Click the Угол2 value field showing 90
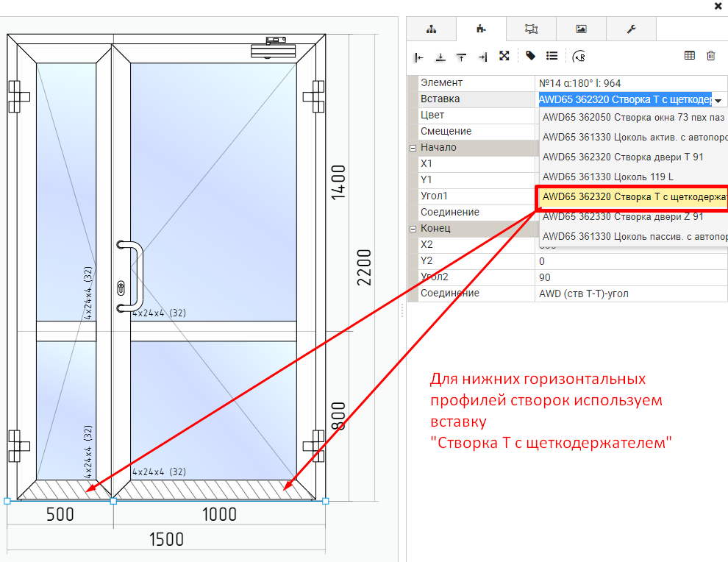 (x=632, y=278)
